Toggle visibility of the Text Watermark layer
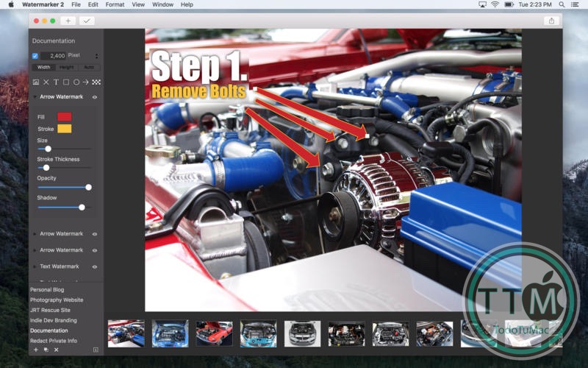The image size is (588, 368). click(x=95, y=266)
